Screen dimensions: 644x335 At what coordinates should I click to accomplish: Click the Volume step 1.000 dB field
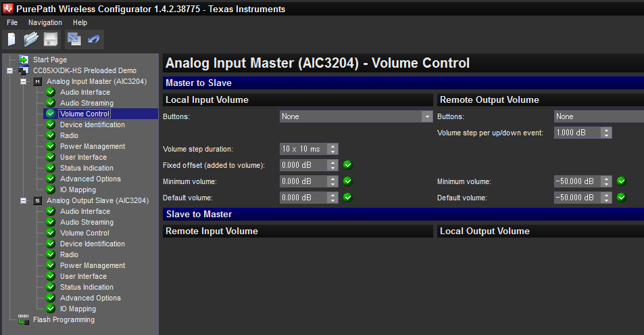[x=578, y=133]
